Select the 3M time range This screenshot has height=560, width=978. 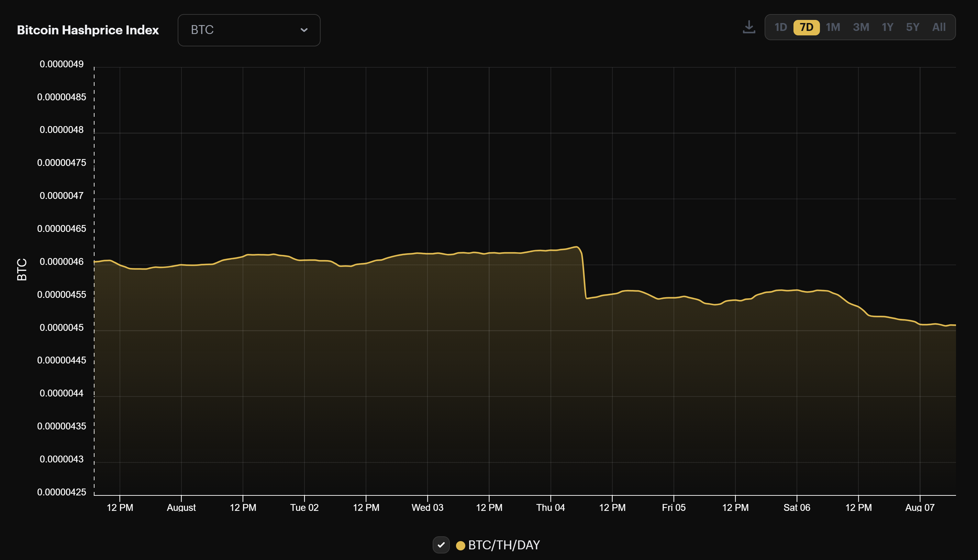(x=861, y=27)
